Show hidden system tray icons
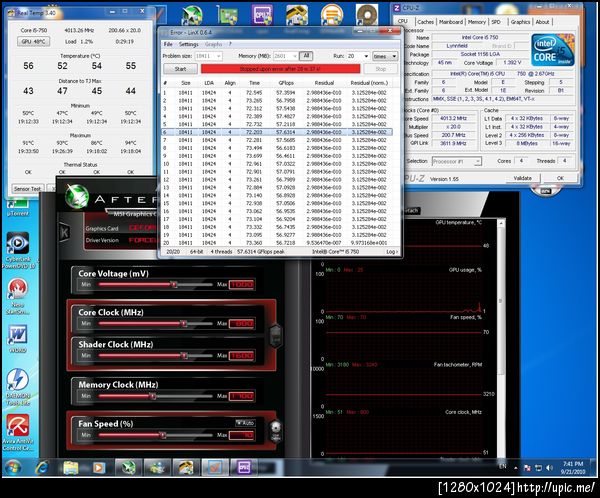This screenshot has width=600, height=498. pos(516,468)
